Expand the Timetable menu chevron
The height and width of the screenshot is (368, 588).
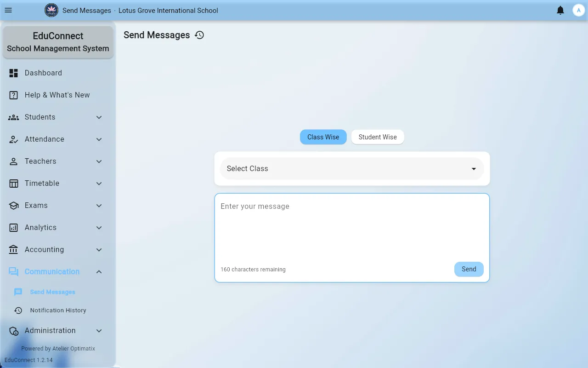(99, 183)
